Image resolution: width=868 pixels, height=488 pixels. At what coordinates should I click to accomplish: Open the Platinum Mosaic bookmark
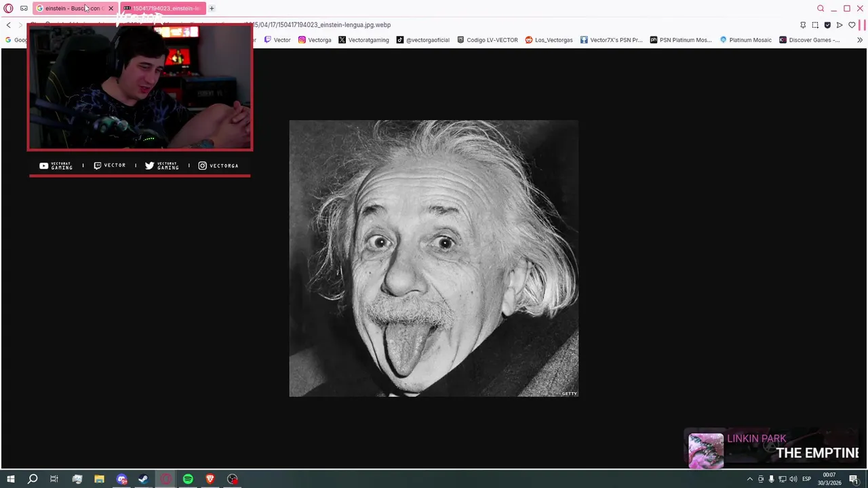tap(745, 40)
